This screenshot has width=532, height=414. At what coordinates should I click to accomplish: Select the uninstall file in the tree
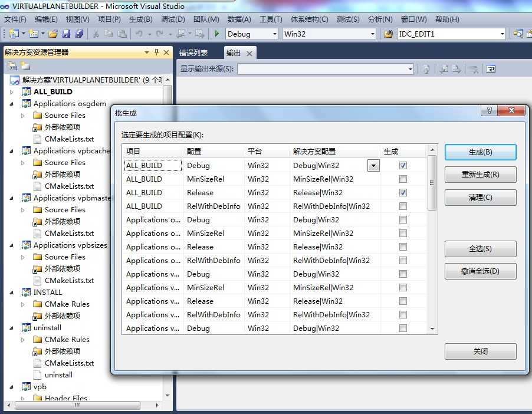pos(58,375)
